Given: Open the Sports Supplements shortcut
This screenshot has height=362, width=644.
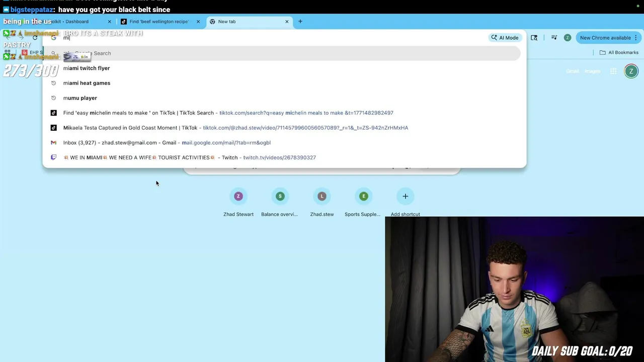Looking at the screenshot, I should (x=363, y=203).
